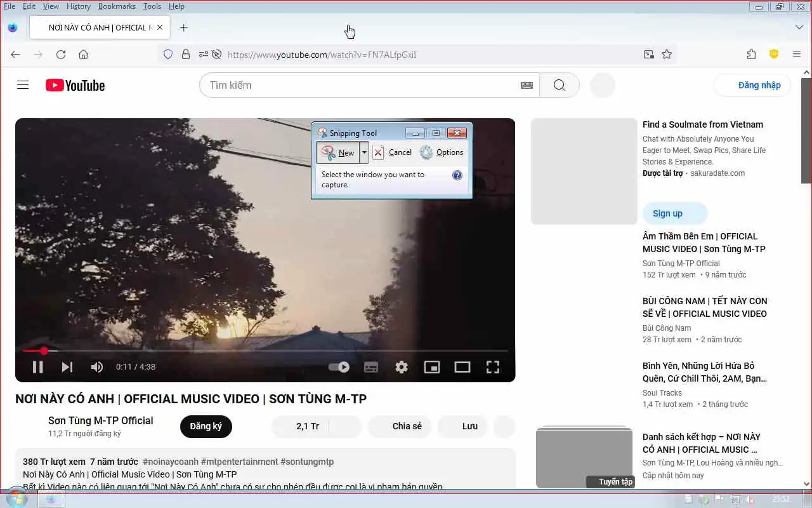This screenshot has height=508, width=812.
Task: Open the History menu
Action: click(x=79, y=6)
